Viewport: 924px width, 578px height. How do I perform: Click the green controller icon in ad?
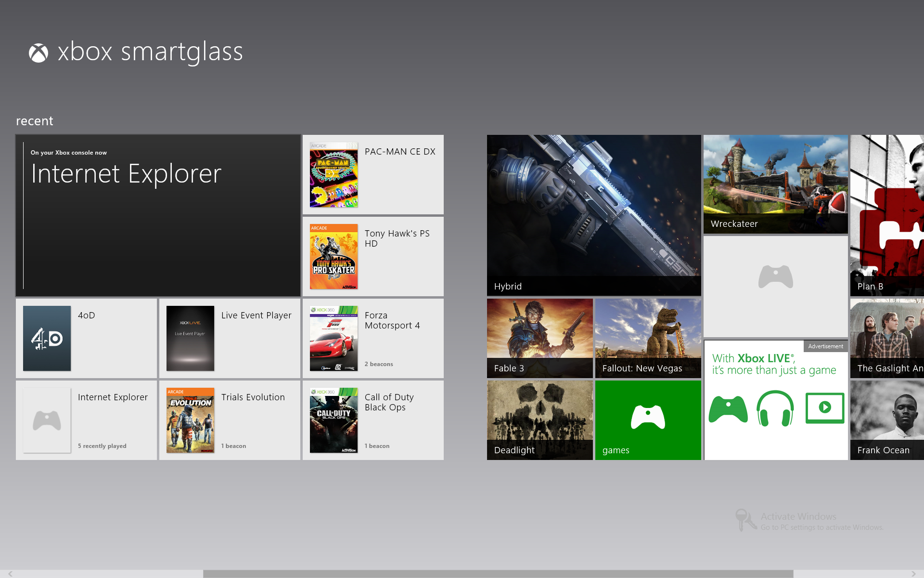point(728,409)
